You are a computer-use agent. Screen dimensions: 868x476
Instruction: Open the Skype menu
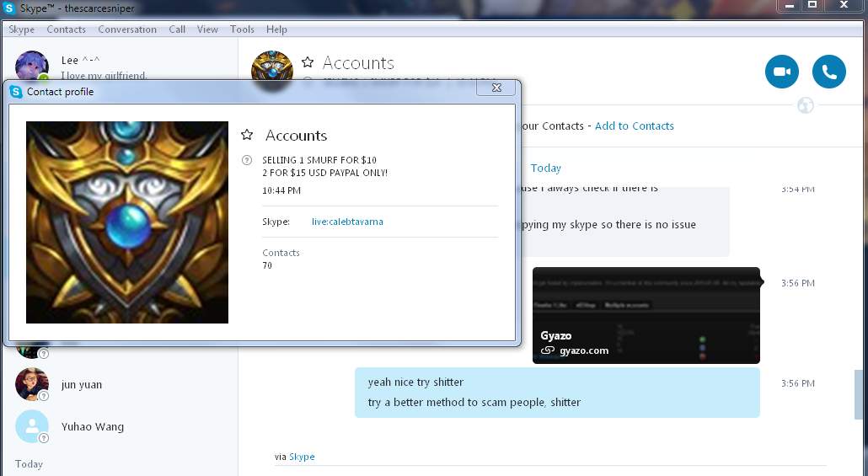22,29
